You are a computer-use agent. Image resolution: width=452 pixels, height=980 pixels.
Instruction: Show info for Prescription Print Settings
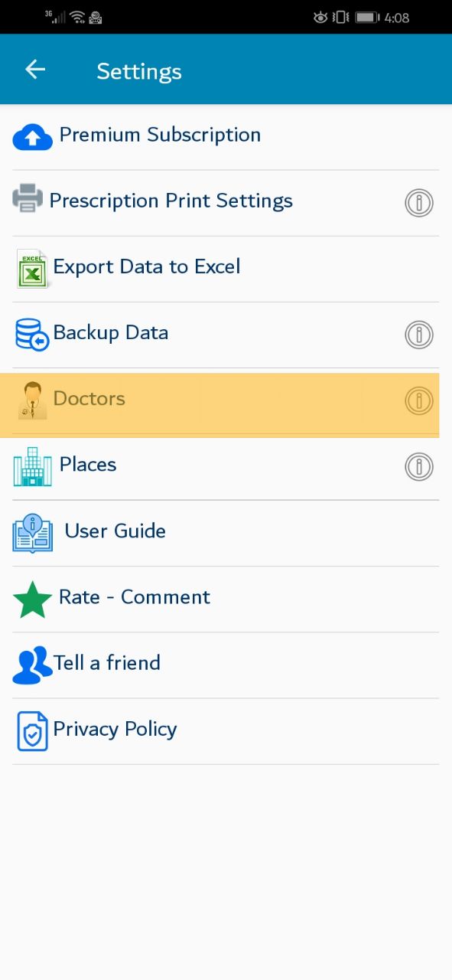pyautogui.click(x=418, y=203)
